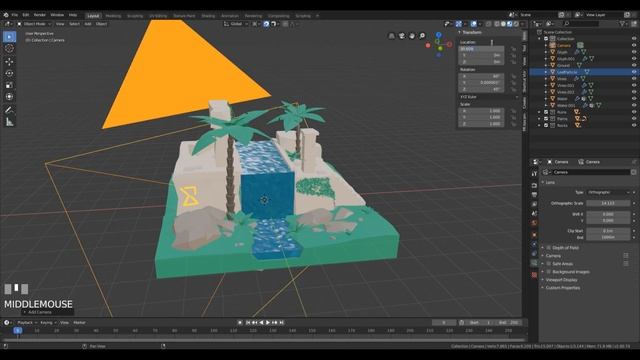Open the Tool properties tab icon
Image resolution: width=640 pixels, height=360 pixels.
pos(534,173)
